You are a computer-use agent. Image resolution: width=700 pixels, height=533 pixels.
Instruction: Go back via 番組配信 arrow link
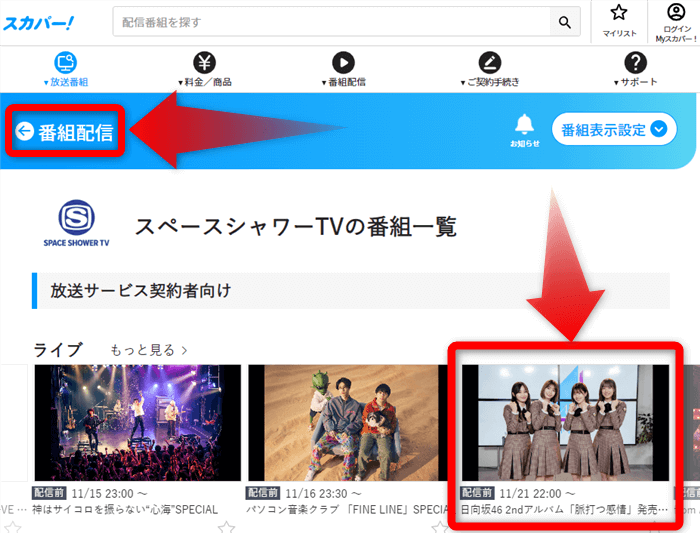click(x=65, y=132)
